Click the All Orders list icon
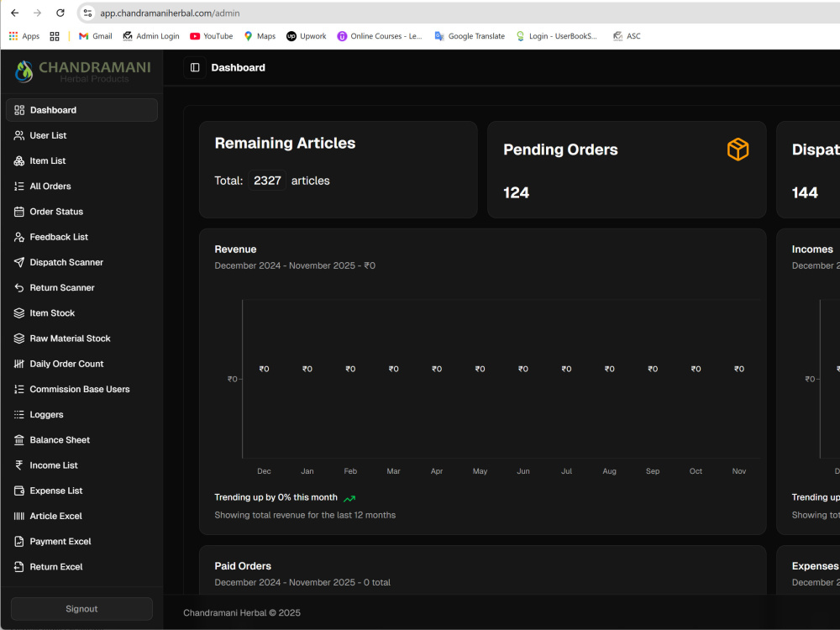Viewport: 840px width, 630px height. click(x=19, y=186)
